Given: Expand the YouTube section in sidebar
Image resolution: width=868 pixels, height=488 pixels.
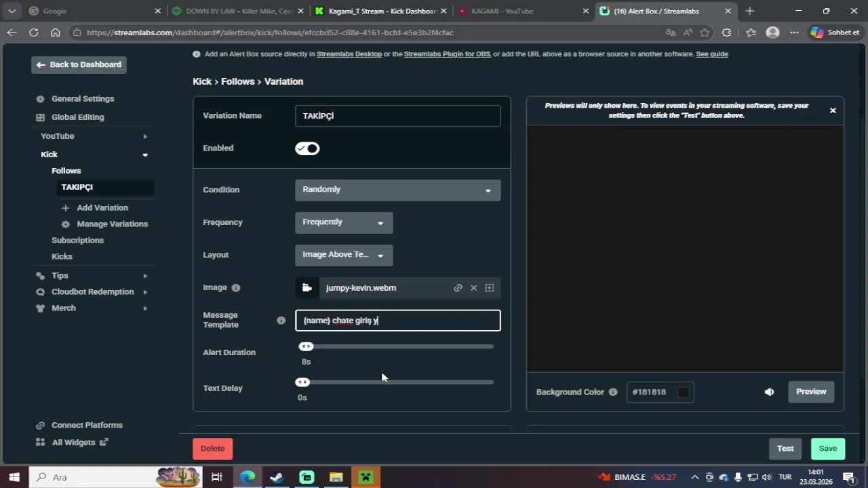Looking at the screenshot, I should (x=145, y=136).
